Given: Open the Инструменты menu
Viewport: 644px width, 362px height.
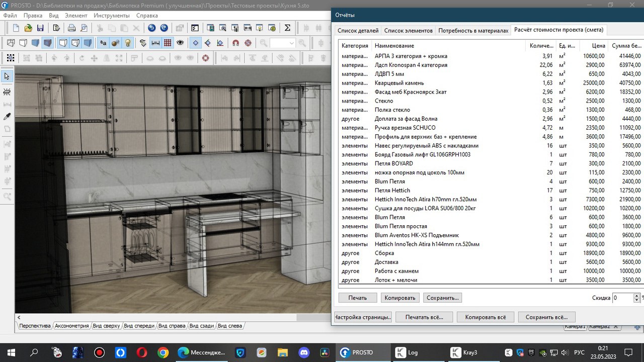Looking at the screenshot, I should (111, 16).
